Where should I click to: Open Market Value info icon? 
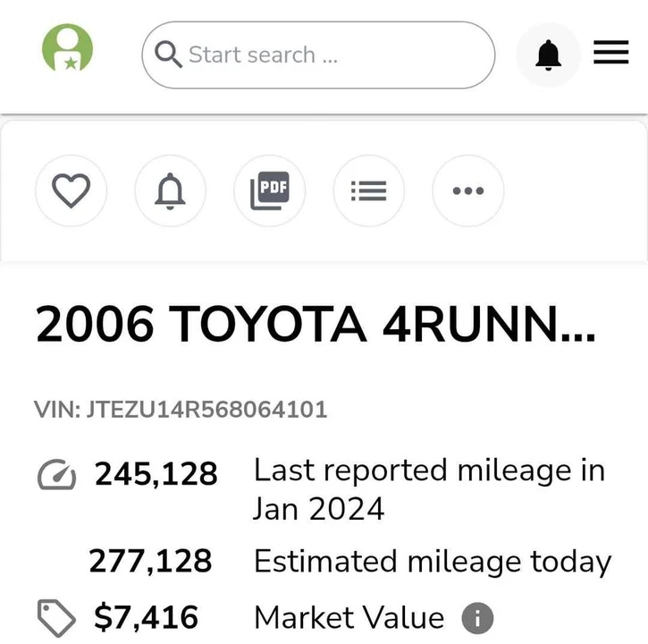(477, 618)
